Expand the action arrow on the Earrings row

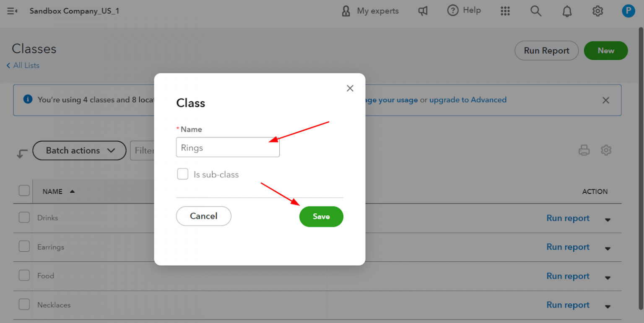pos(608,248)
